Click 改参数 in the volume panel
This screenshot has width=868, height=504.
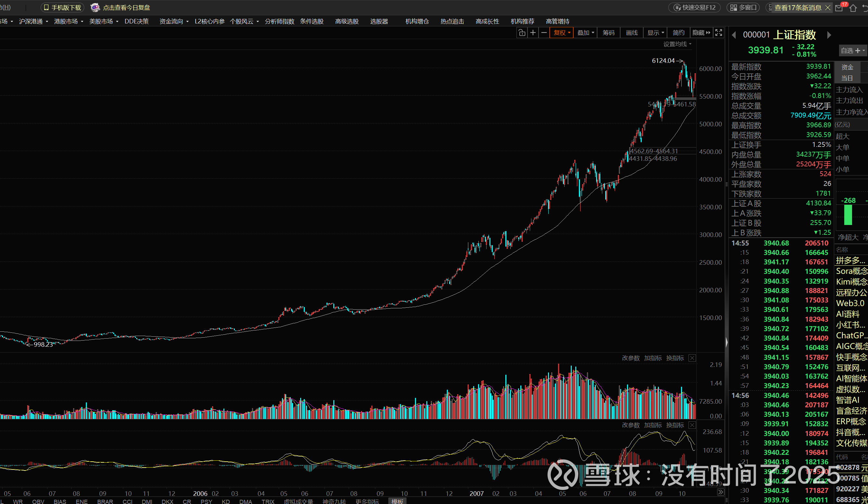[630, 358]
